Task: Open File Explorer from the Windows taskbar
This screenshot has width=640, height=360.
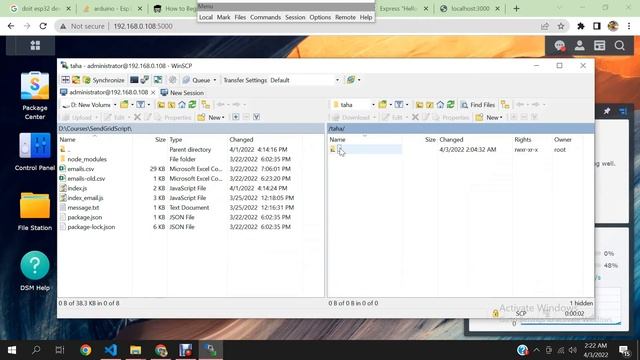Action: point(136,350)
